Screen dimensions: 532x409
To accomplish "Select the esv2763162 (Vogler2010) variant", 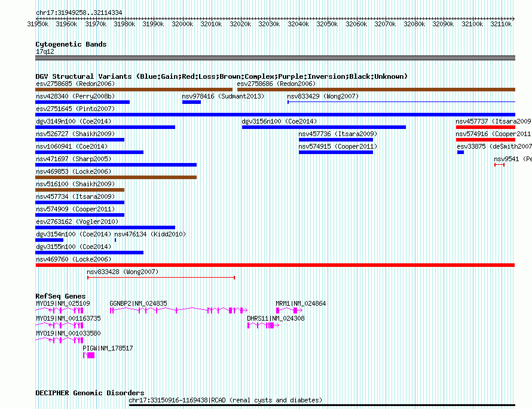I will (105, 227).
